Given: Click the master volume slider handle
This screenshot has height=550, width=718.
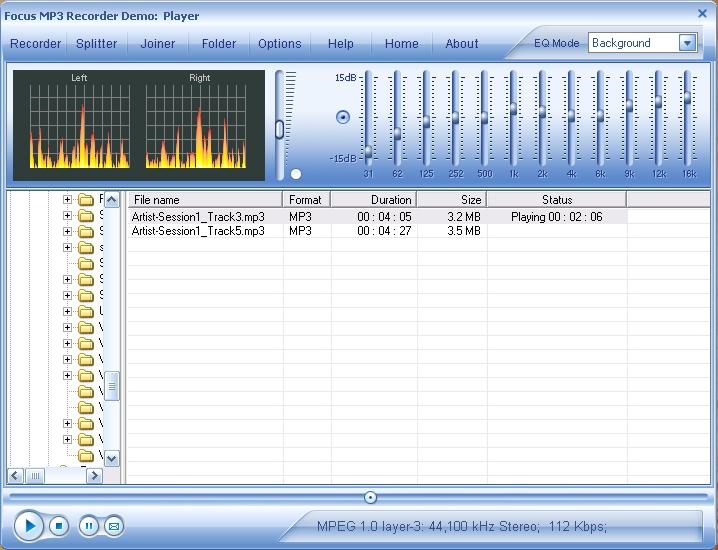Looking at the screenshot, I should (x=281, y=128).
